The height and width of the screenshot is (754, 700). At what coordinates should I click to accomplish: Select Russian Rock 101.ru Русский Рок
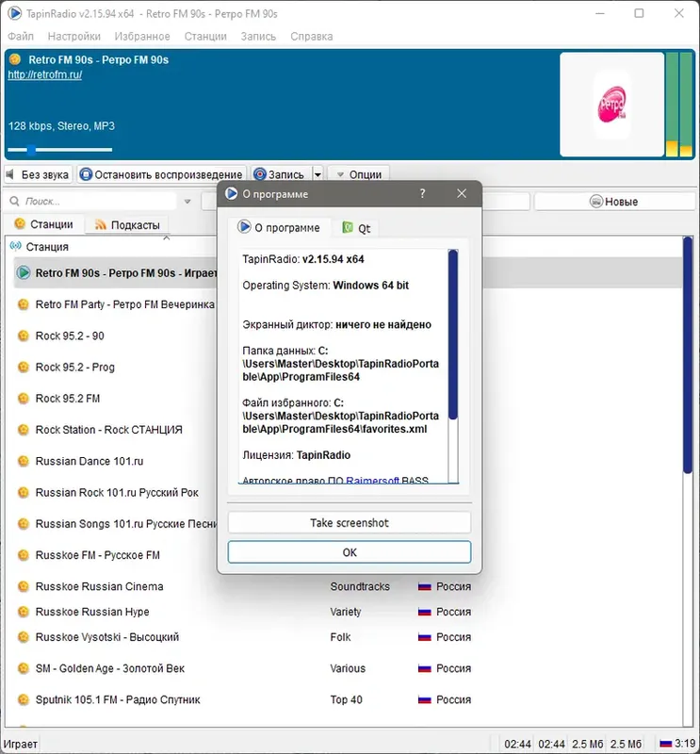click(x=117, y=492)
